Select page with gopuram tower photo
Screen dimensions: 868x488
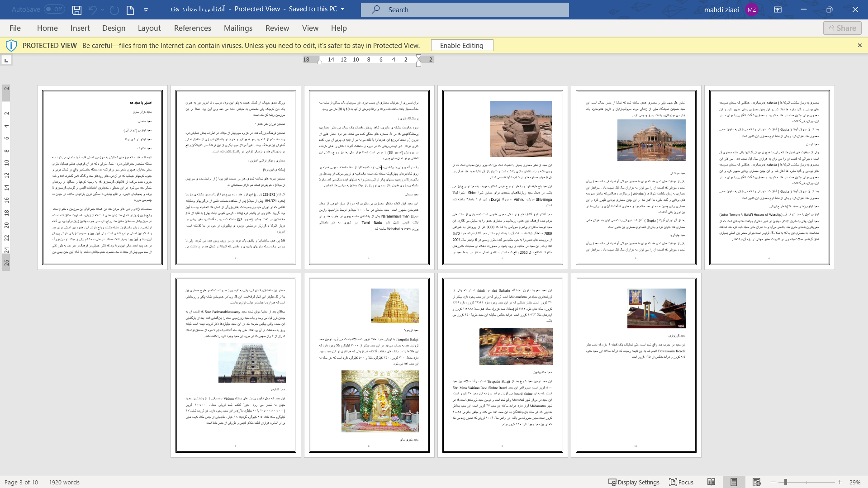click(x=236, y=365)
